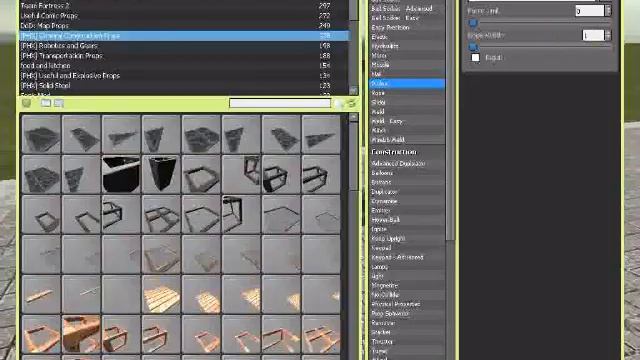The width and height of the screenshot is (640, 360).
Task: Click the Force Limit value field
Action: tap(589, 11)
